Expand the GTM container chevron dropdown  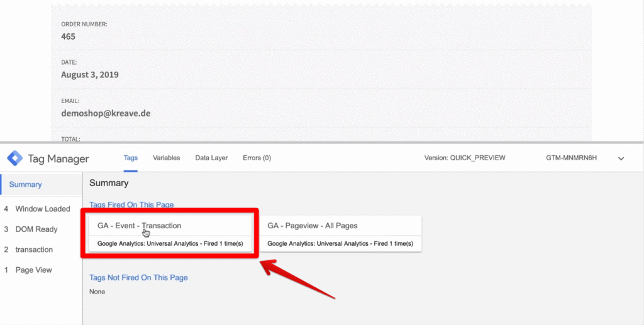pyautogui.click(x=621, y=158)
